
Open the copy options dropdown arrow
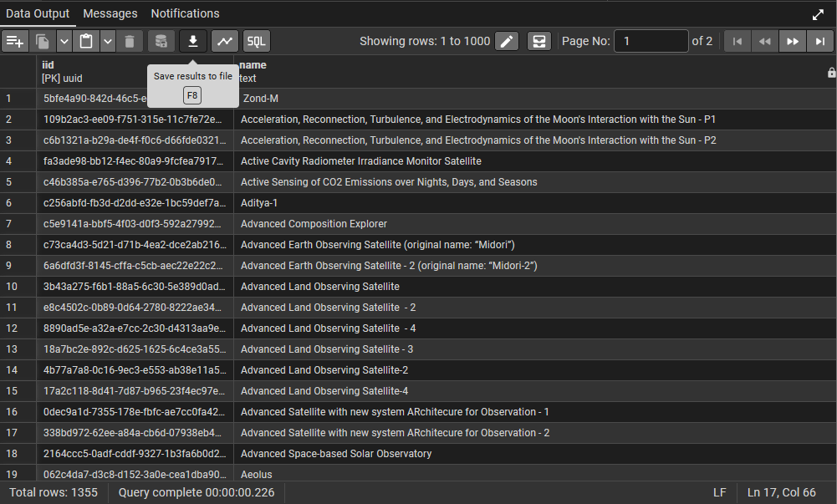(x=64, y=41)
